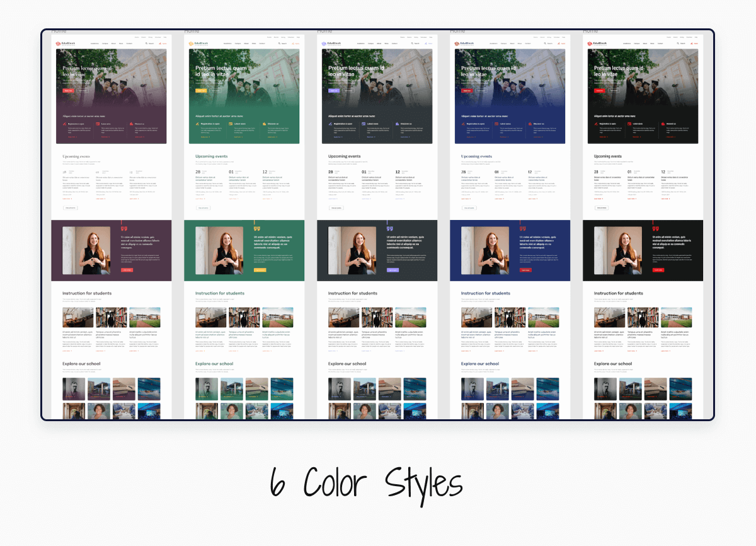Click 'Upcoming events' heading in green mockup
Image resolution: width=756 pixels, height=546 pixels.
[211, 156]
